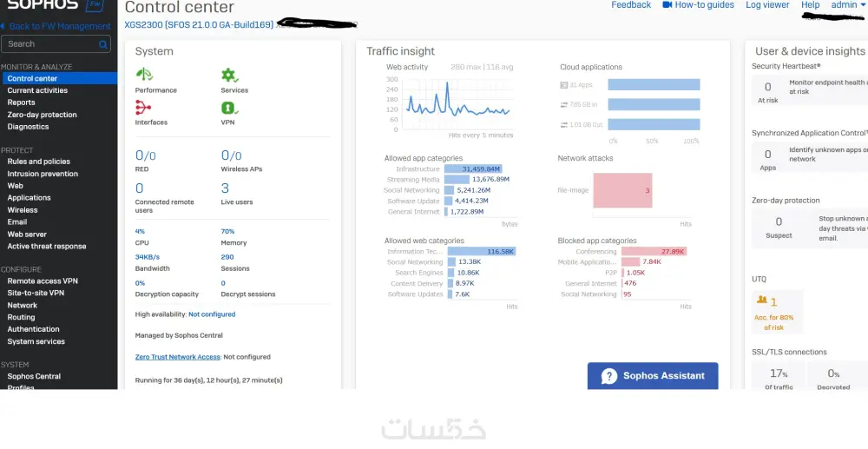The height and width of the screenshot is (449, 868).
Task: Open Zero-day protection sidebar item
Action: pyautogui.click(x=42, y=115)
